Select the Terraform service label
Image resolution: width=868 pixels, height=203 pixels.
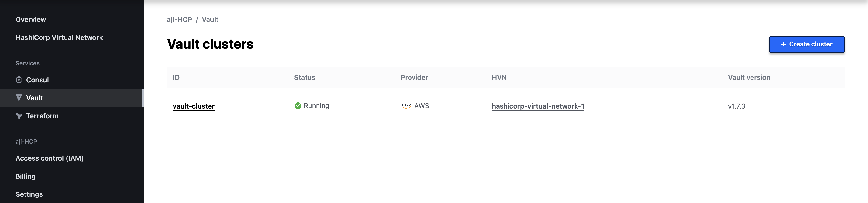point(42,116)
